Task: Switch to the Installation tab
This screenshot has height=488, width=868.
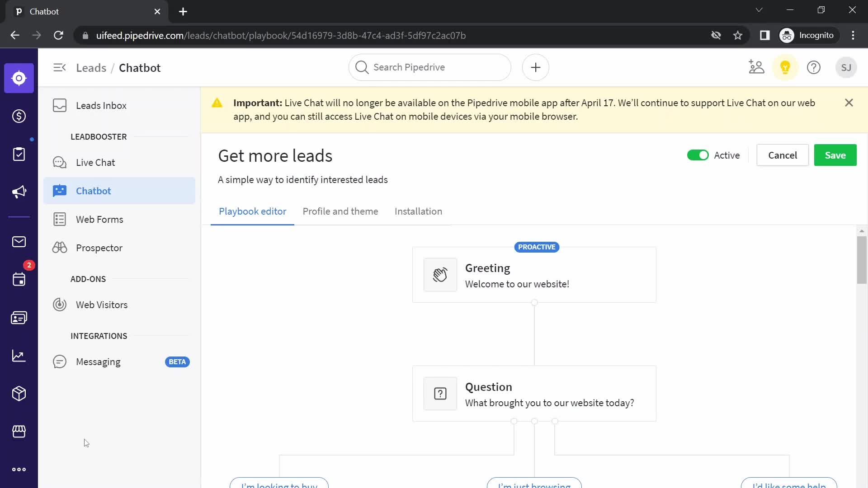Action: 418,211
